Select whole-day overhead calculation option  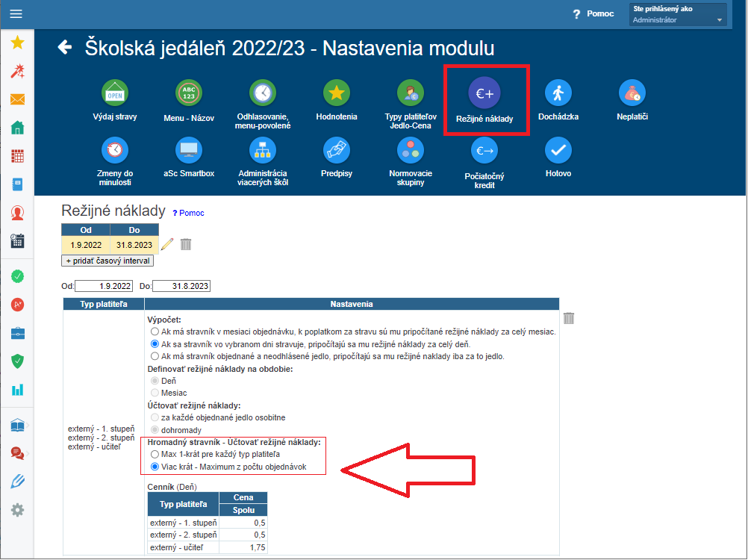click(155, 344)
